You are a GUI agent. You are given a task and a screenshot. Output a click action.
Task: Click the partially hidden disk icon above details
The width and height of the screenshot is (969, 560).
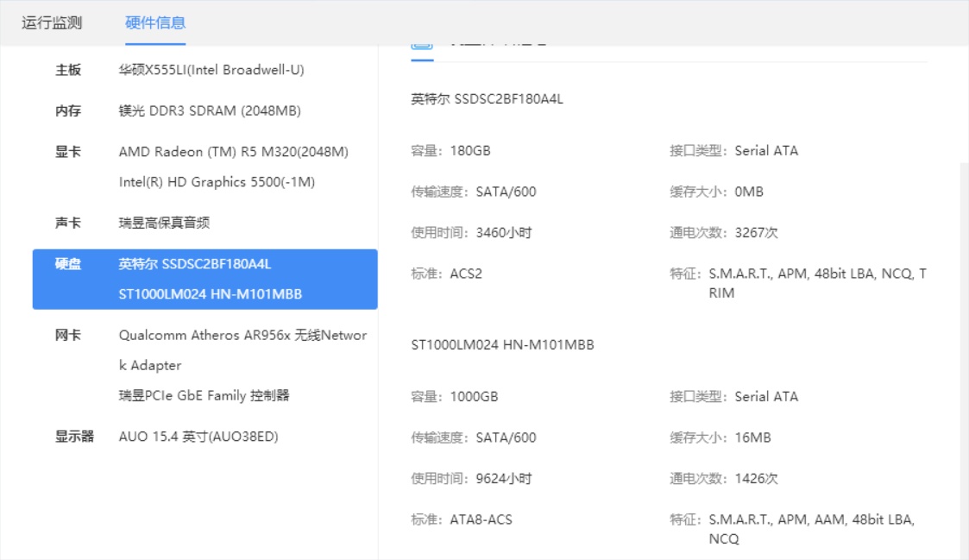pyautogui.click(x=422, y=45)
